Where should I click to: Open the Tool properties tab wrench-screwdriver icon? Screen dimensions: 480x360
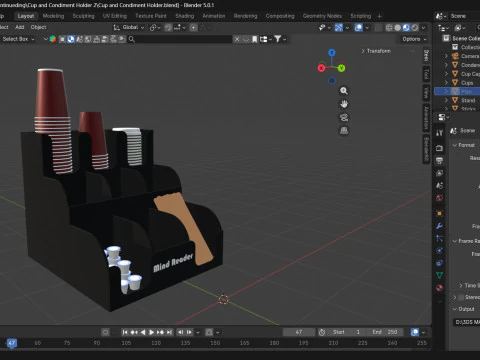tap(439, 133)
